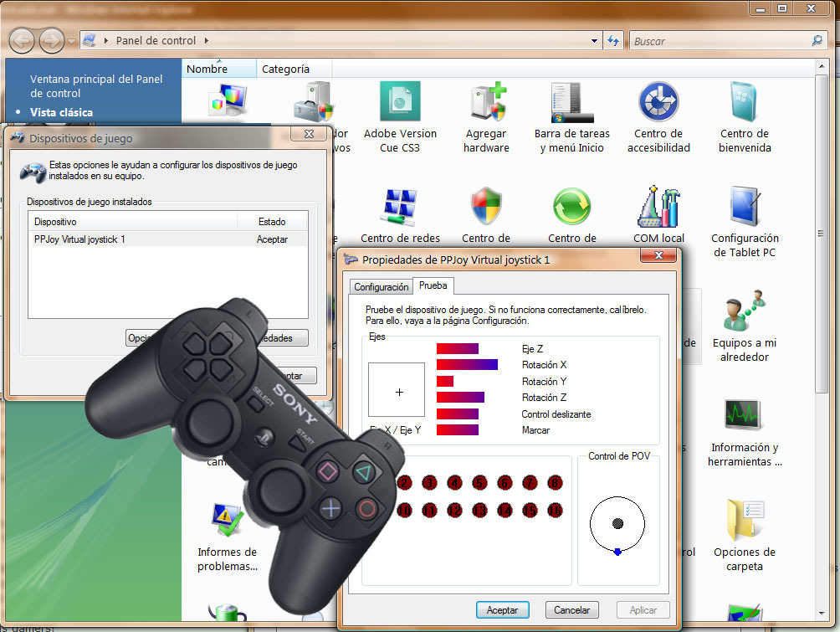This screenshot has height=632, width=840.
Task: Click the Vista clásica link
Action: pyautogui.click(x=61, y=112)
